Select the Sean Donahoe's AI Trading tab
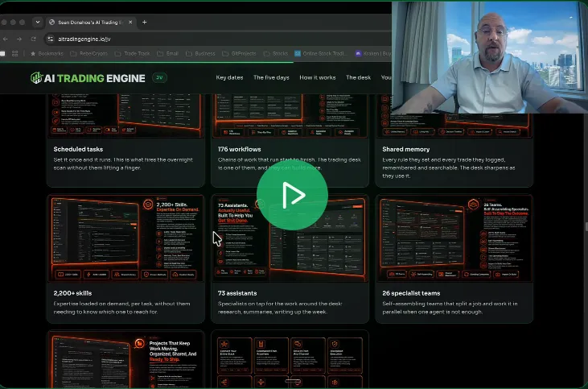This screenshot has height=389, width=588. tap(91, 23)
